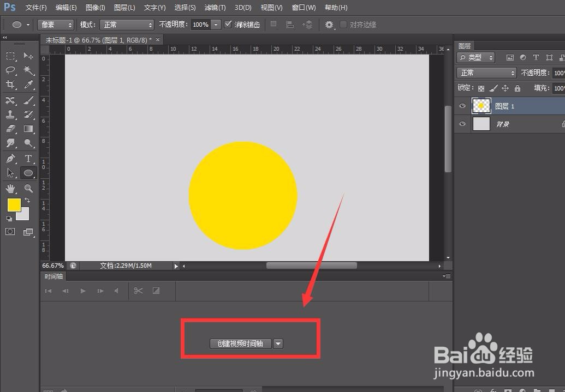Open the yellow foreground color swatch
The height and width of the screenshot is (392, 565).
[13, 205]
